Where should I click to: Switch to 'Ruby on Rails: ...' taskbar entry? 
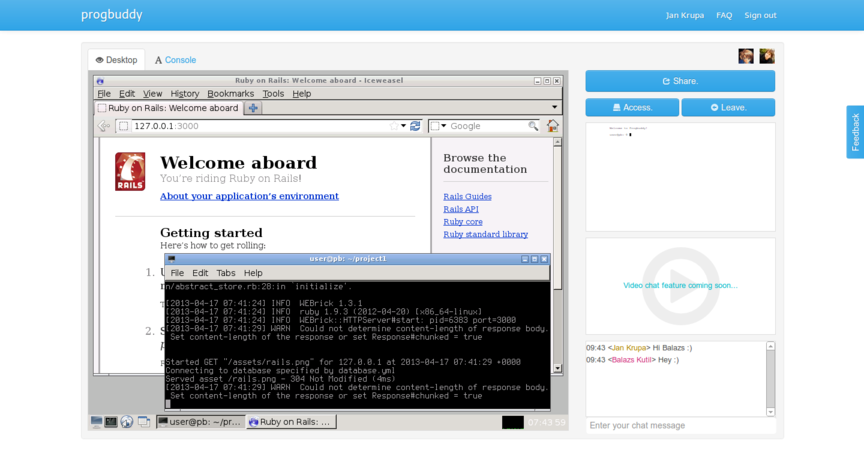click(x=291, y=422)
